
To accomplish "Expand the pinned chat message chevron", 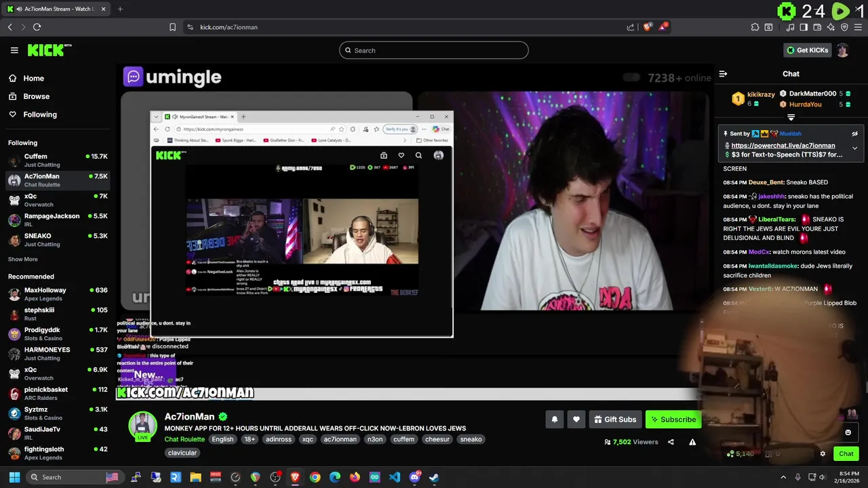I will [854, 148].
